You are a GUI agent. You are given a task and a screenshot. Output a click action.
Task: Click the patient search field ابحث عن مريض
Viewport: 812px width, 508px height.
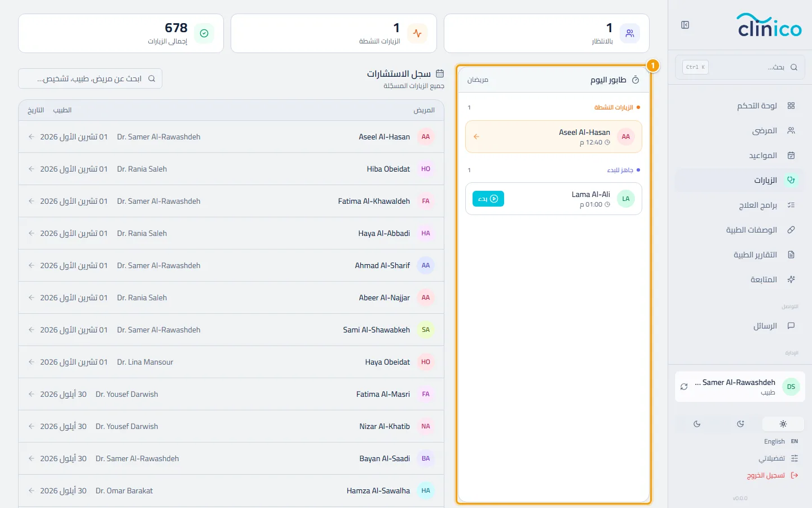tap(90, 78)
